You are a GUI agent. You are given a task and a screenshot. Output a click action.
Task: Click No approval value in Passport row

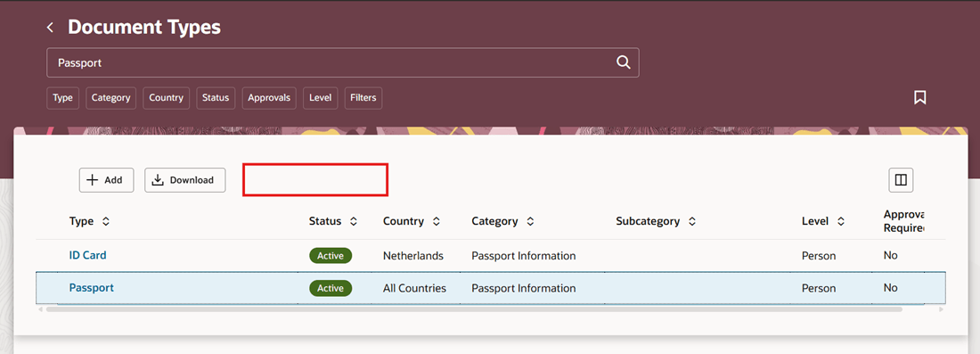point(891,288)
